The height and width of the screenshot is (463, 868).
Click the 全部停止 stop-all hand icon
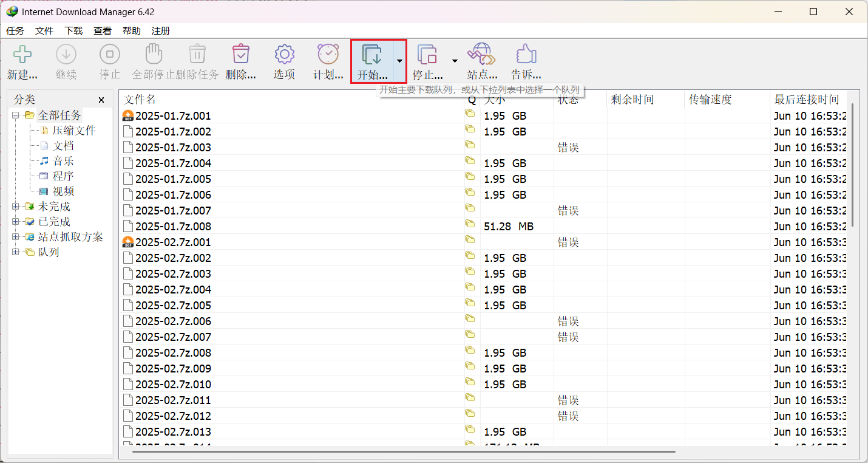[x=154, y=54]
